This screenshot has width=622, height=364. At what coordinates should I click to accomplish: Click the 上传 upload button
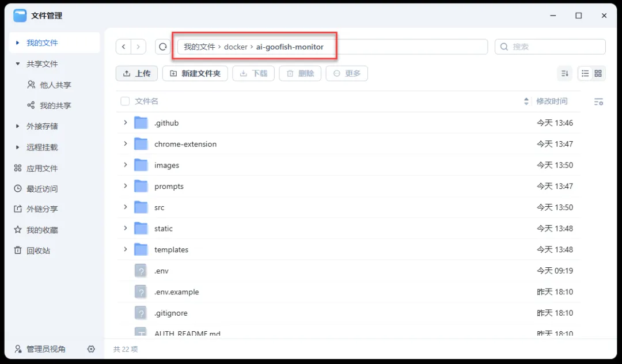coord(136,73)
